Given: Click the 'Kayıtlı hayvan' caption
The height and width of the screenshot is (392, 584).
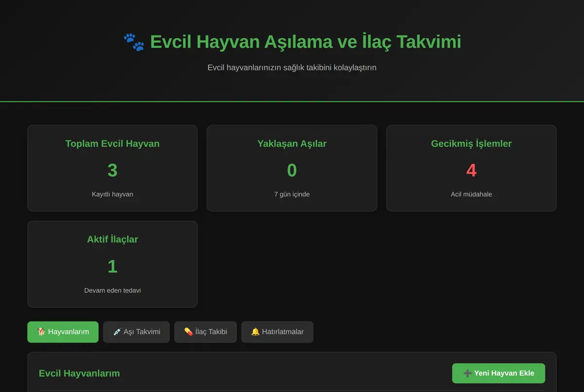Looking at the screenshot, I should click(x=112, y=194).
